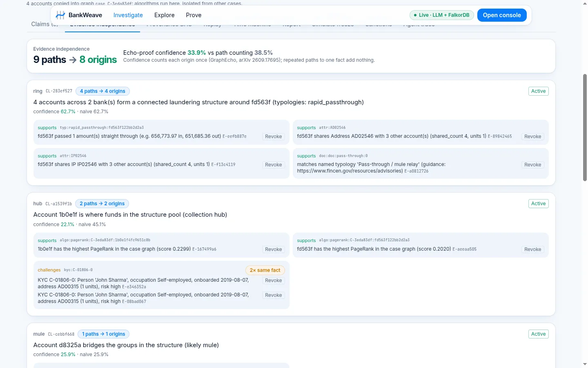Screen dimensions: 588x368
Task: Revoke the 1b0e1f PageRank evidence
Action: point(274,249)
